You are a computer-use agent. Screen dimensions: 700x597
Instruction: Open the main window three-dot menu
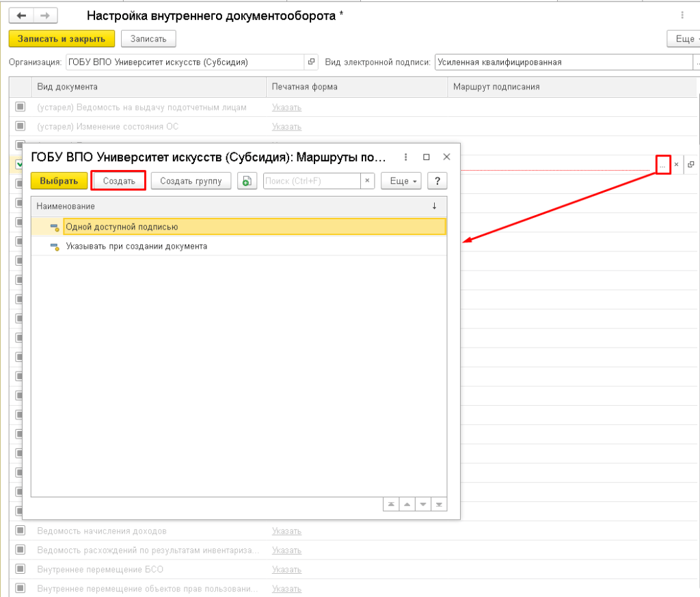point(682,15)
